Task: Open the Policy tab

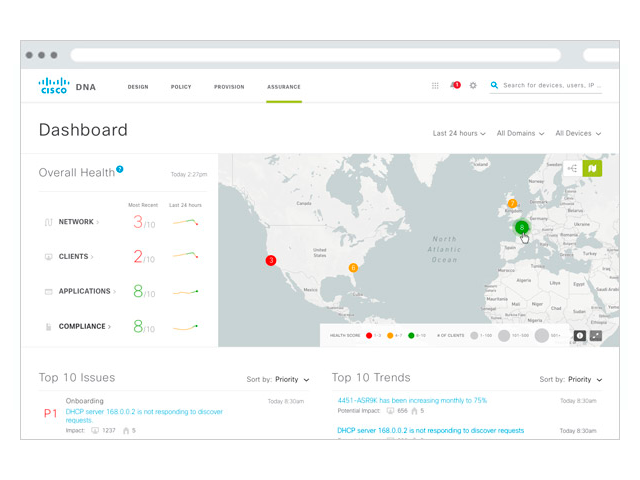Action: 181,87
